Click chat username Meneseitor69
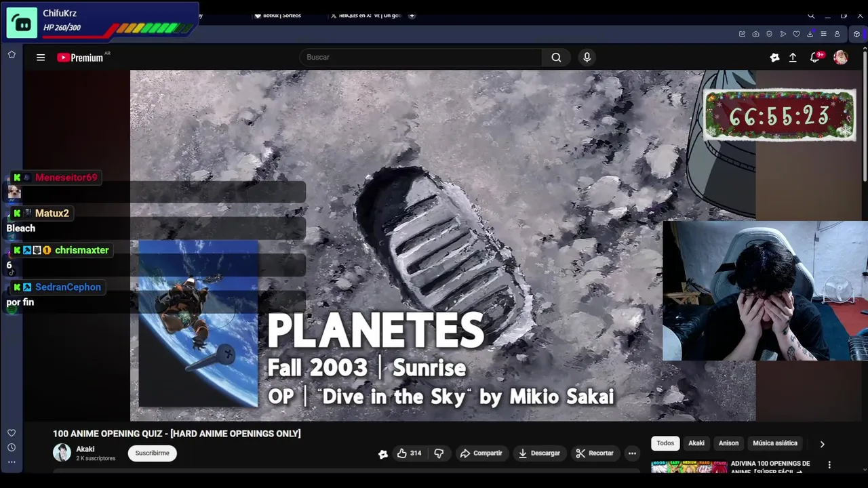 click(66, 178)
